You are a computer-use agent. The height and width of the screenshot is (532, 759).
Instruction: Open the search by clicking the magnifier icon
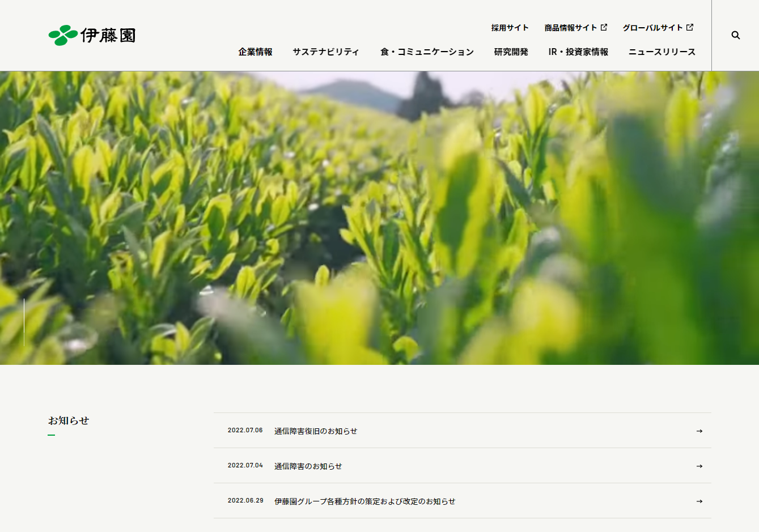735,35
